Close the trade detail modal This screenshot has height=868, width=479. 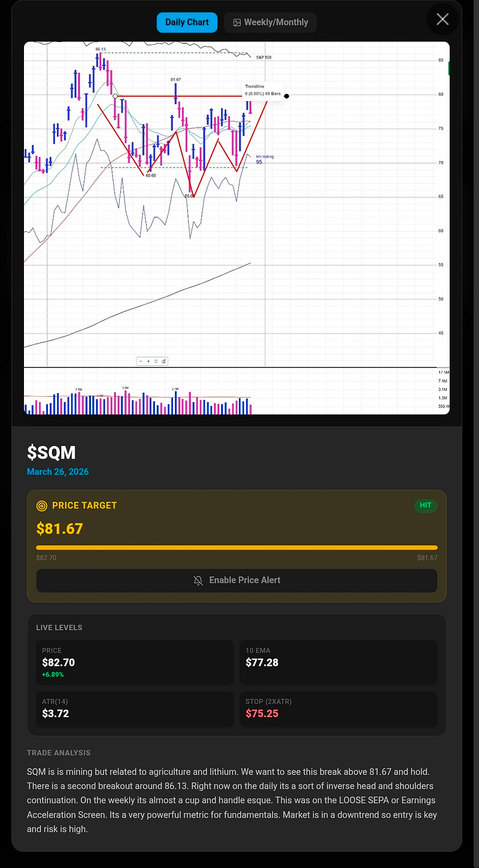click(442, 19)
